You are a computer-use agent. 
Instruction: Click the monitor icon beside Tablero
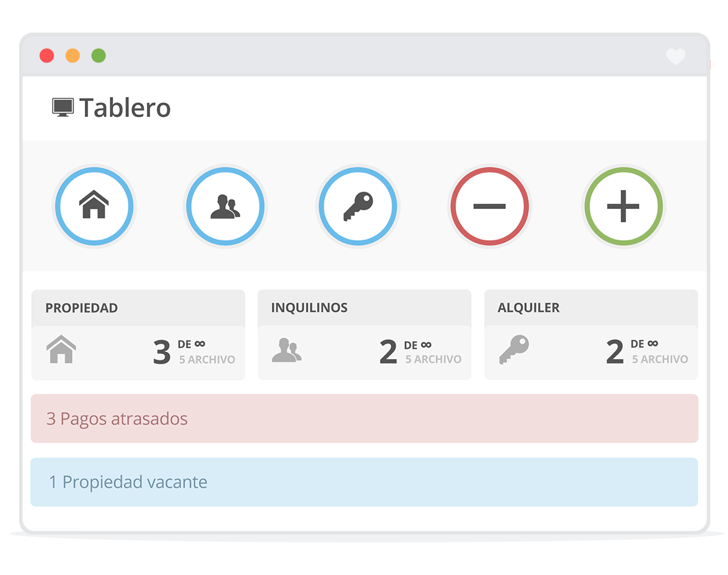tap(63, 108)
